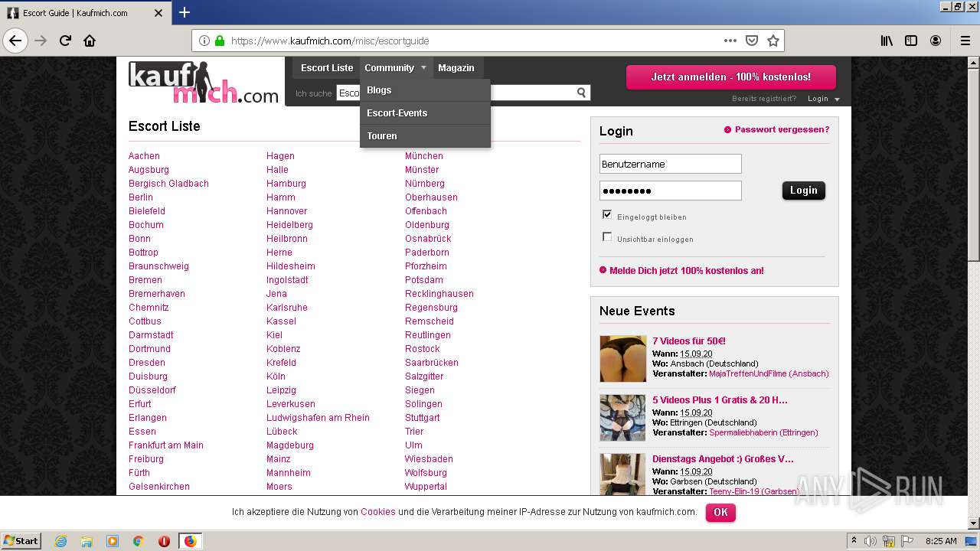This screenshot has width=980, height=551.
Task: Open the 7 Videos für 50€ event
Action: coord(689,341)
